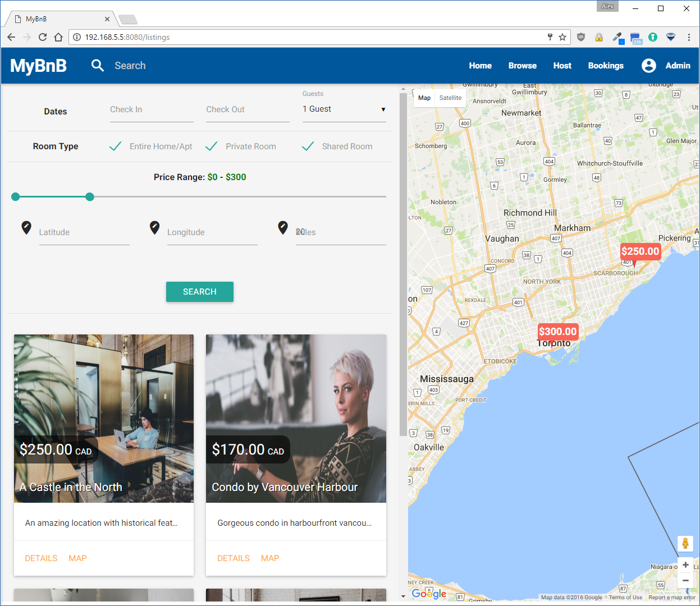This screenshot has height=606, width=700.
Task: Open DETAILS for Condo by Vancouver Harbour
Action: point(234,558)
